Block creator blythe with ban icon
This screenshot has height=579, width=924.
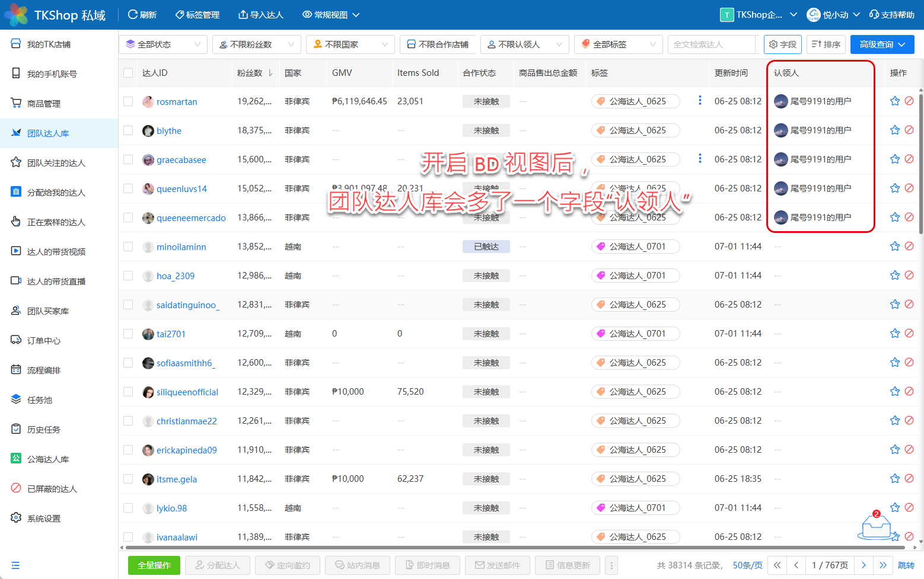coord(909,130)
